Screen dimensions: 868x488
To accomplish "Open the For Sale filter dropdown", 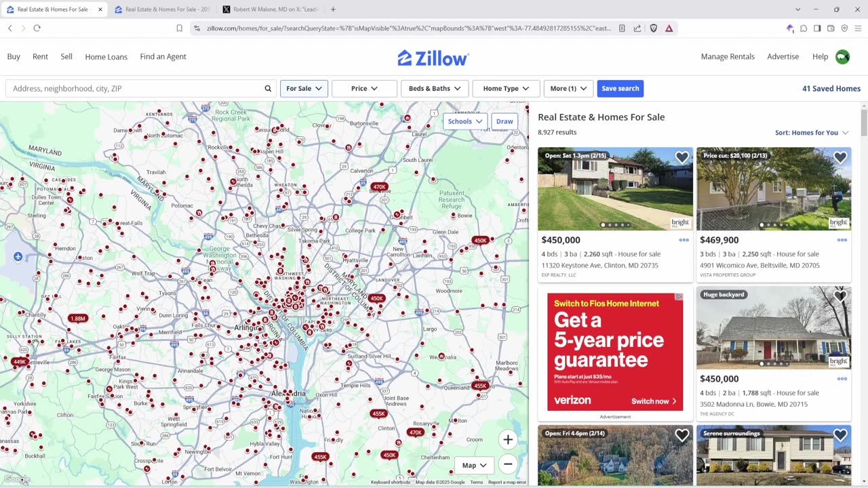I will click(304, 89).
